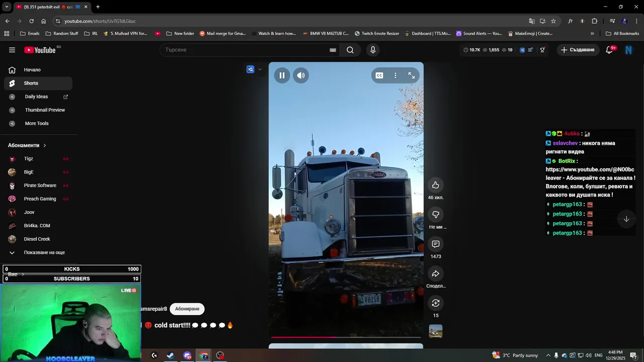Screen dimensions: 644x362
Task: Show more bookmarks with the chevron
Action: coord(592,34)
